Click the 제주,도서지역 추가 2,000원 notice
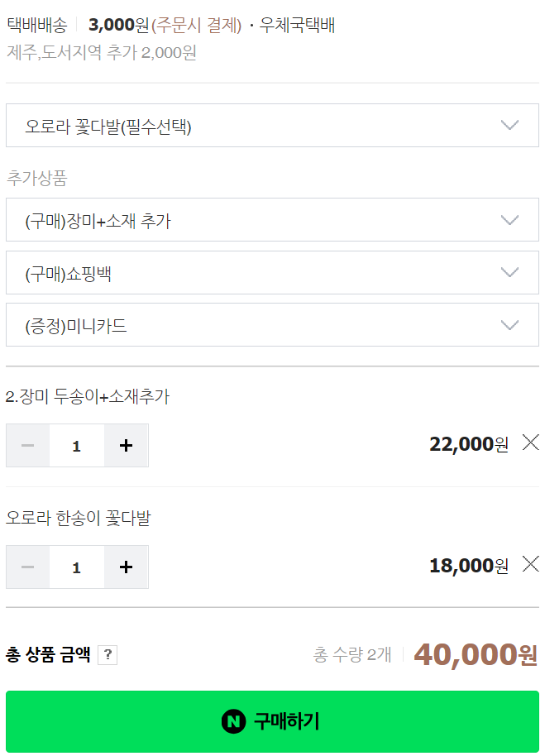Screen dimensions: 545x756 tap(101, 53)
